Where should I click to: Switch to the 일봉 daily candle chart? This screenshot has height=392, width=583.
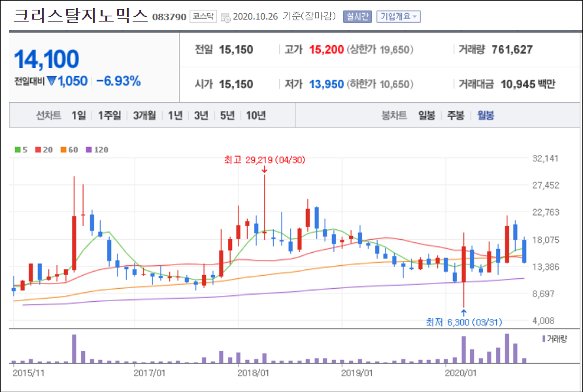pyautogui.click(x=427, y=116)
